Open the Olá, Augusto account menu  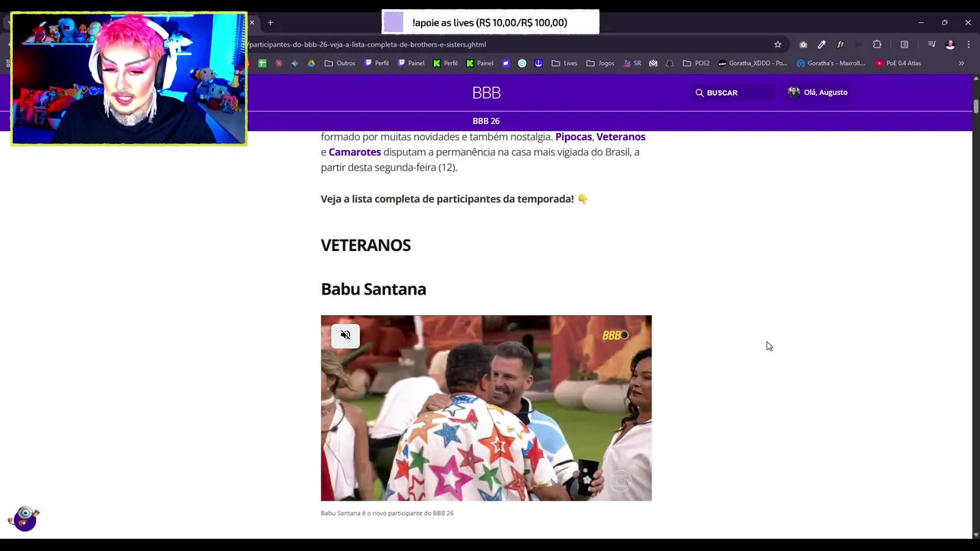(817, 93)
